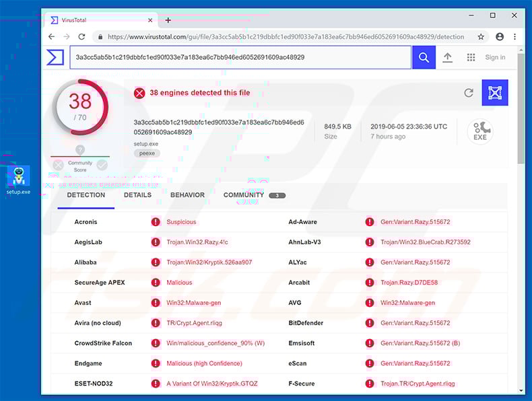Viewport: 532px width, 401px height.
Task: Click the ESET-NOD32 engine name
Action: [x=94, y=384]
